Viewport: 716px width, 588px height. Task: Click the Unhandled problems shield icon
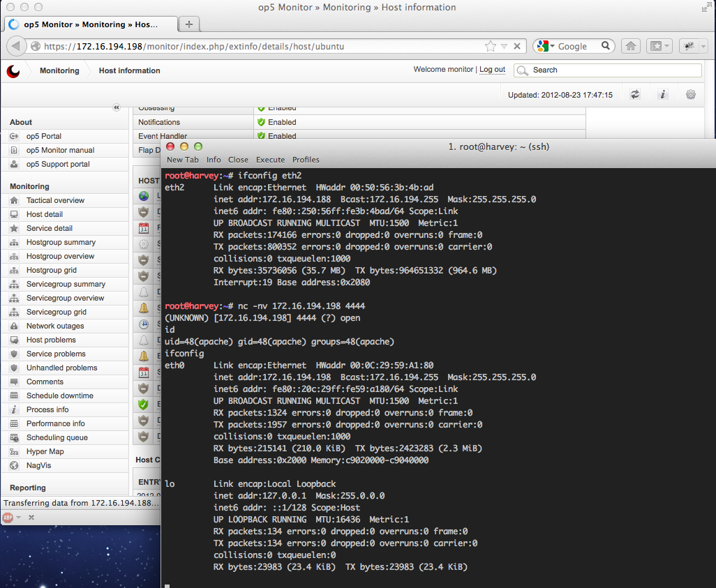pyautogui.click(x=14, y=368)
